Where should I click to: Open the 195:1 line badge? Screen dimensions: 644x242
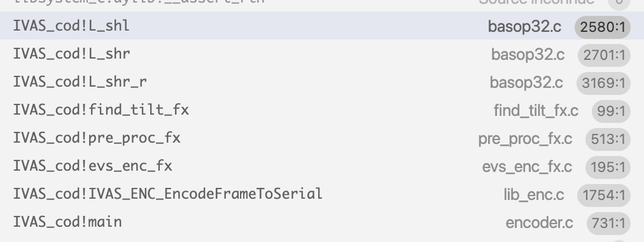coord(608,167)
